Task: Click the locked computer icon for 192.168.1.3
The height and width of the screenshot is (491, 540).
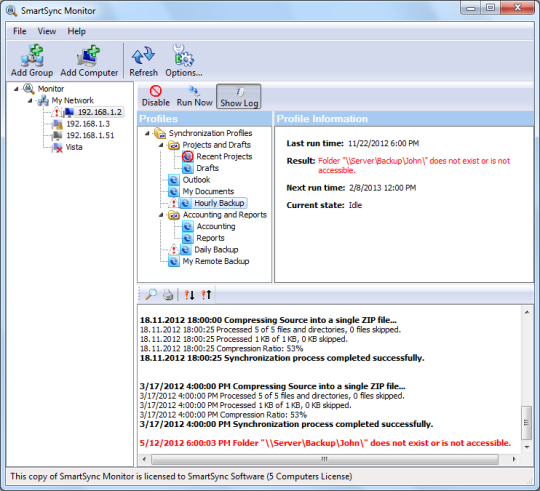Action: (x=58, y=124)
